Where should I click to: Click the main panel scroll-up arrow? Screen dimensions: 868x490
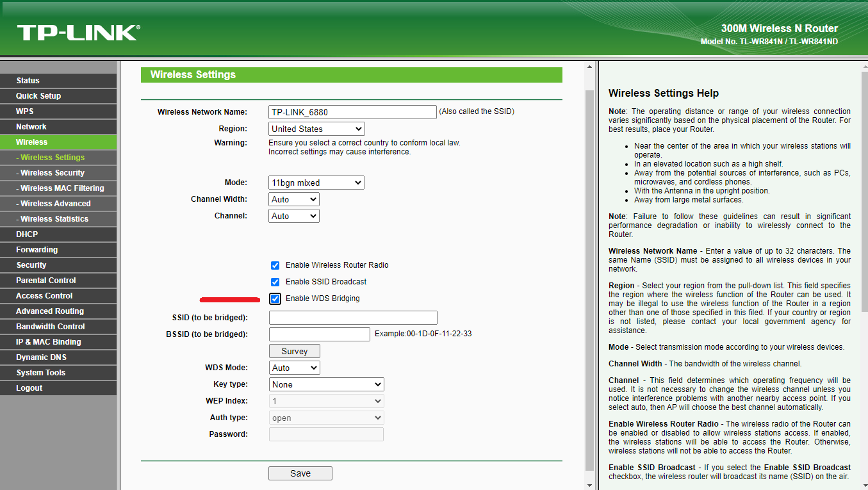click(x=589, y=67)
